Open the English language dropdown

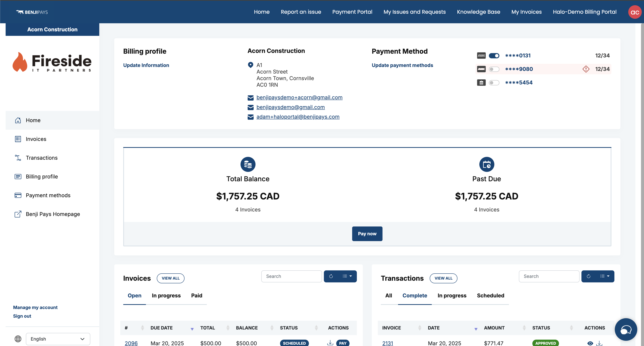(58, 339)
